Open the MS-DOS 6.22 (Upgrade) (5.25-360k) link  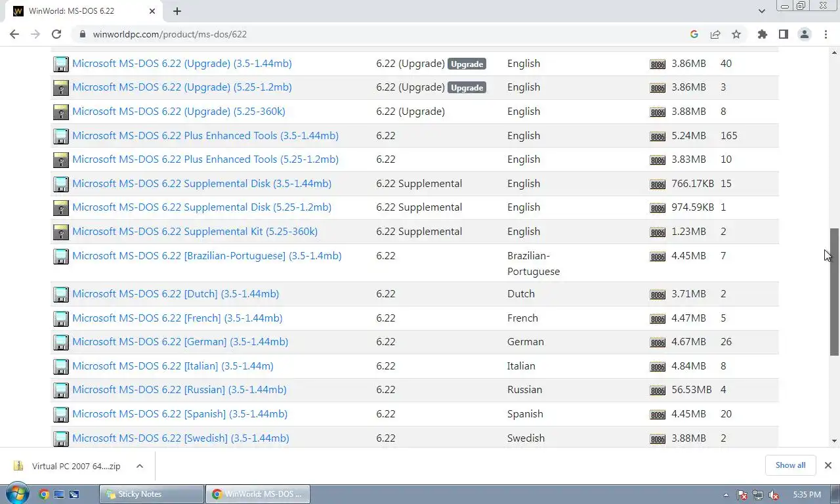[x=178, y=111]
